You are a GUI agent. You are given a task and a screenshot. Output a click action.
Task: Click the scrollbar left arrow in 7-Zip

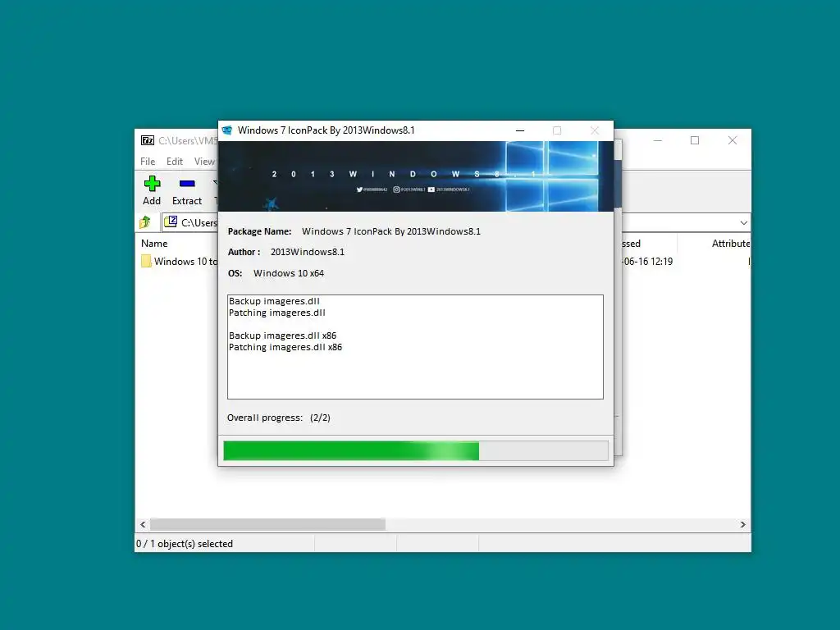point(143,524)
